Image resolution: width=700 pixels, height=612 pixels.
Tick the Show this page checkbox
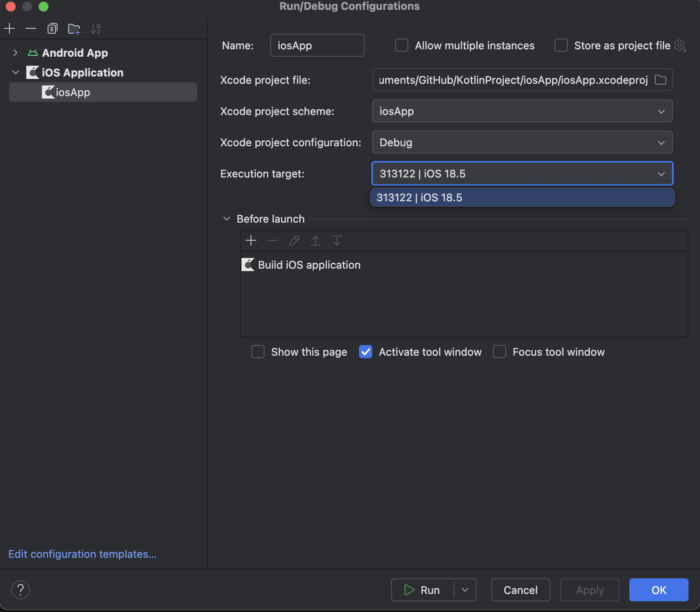[x=258, y=352]
